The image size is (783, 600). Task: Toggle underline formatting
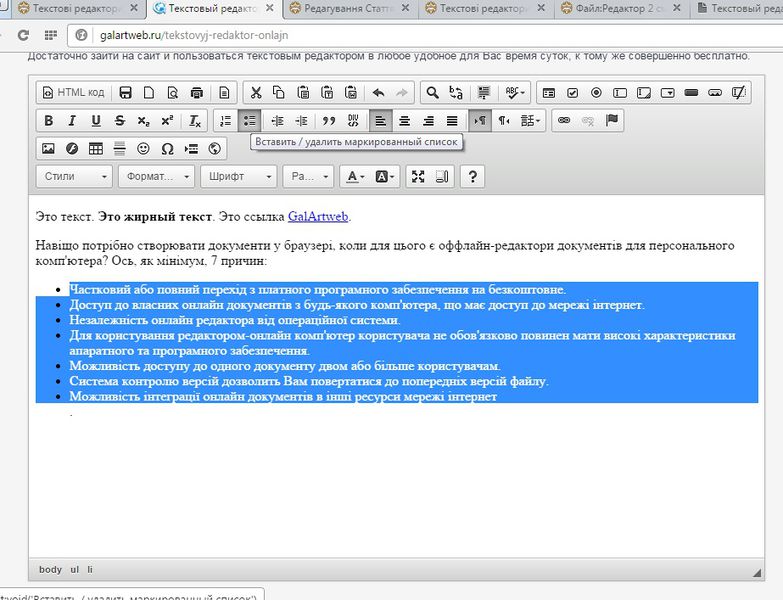coord(96,121)
